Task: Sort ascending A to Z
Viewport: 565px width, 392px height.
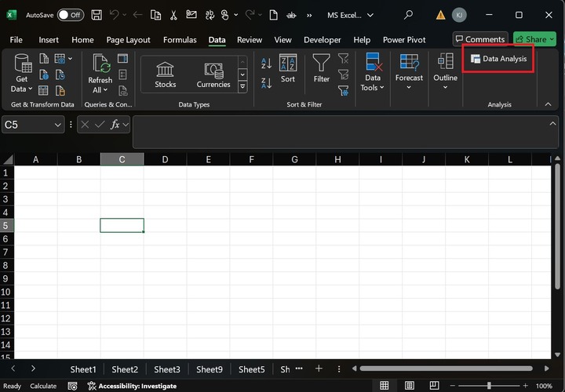Action: click(266, 64)
